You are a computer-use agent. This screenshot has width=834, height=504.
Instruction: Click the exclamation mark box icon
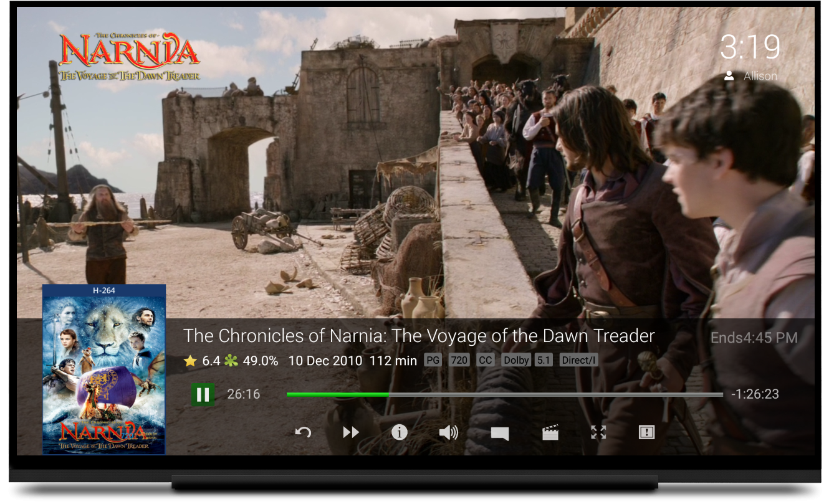pos(646,432)
